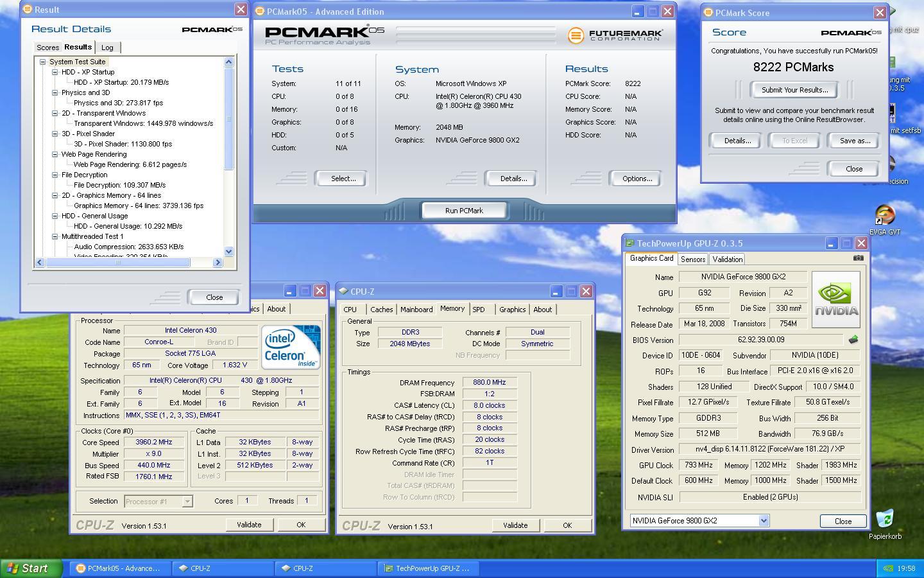Click the GPU-Z camera screenshot icon
924x578 pixels.
pos(858,258)
